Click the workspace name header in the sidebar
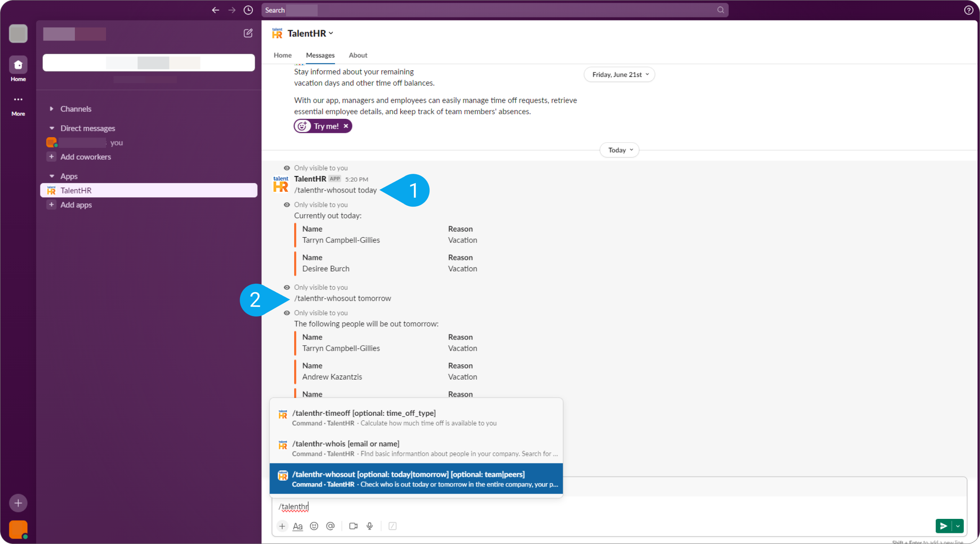Viewport: 980px width, 544px height. pos(75,34)
